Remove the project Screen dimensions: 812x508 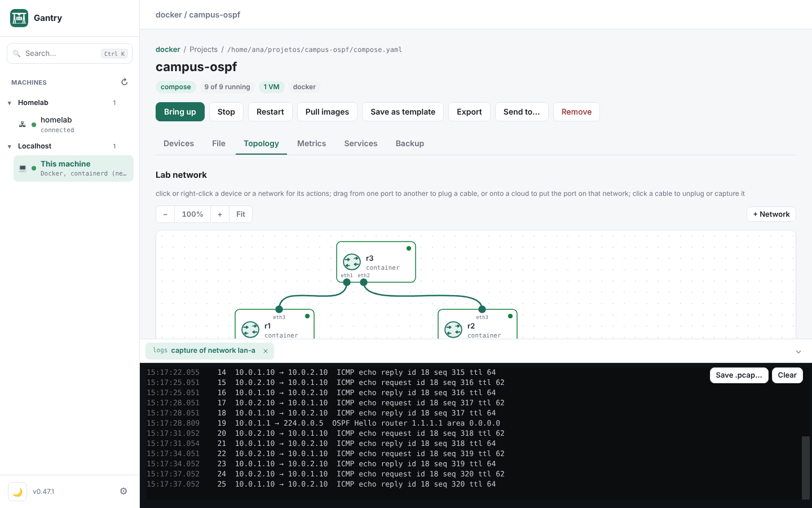coord(576,112)
